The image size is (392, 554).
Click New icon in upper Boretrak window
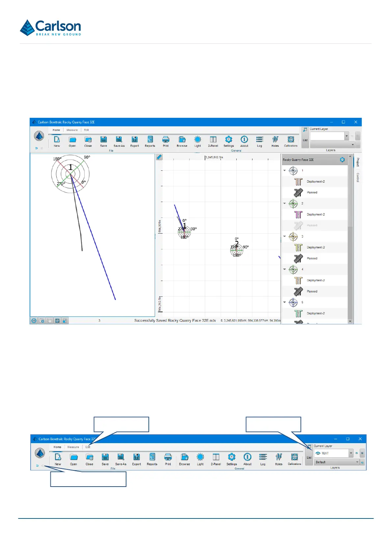click(57, 139)
